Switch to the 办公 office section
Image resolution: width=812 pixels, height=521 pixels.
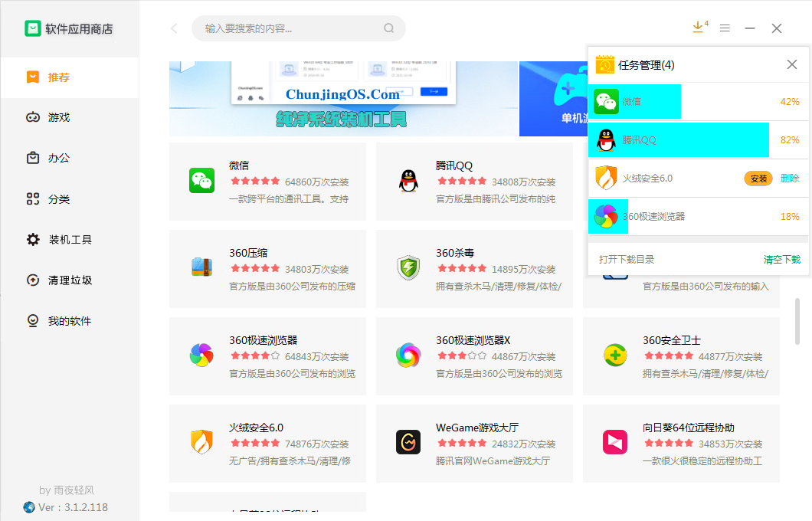(70, 158)
